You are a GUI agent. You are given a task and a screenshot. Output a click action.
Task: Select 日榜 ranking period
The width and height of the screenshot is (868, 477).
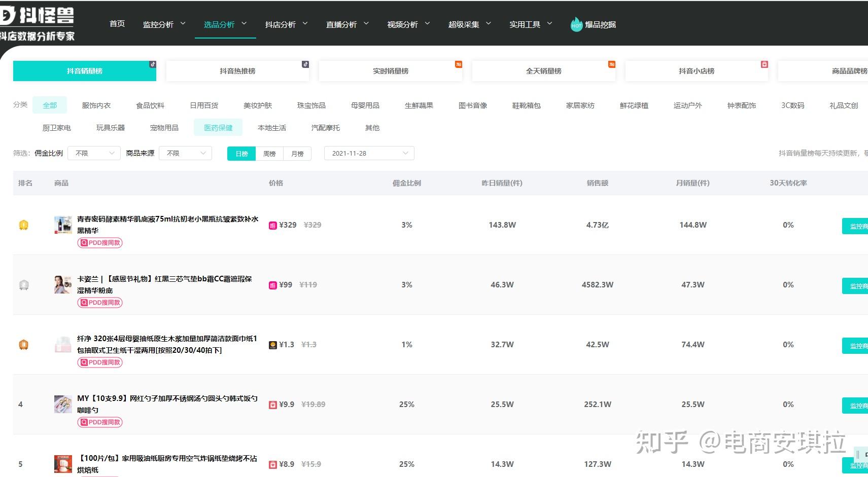point(241,154)
